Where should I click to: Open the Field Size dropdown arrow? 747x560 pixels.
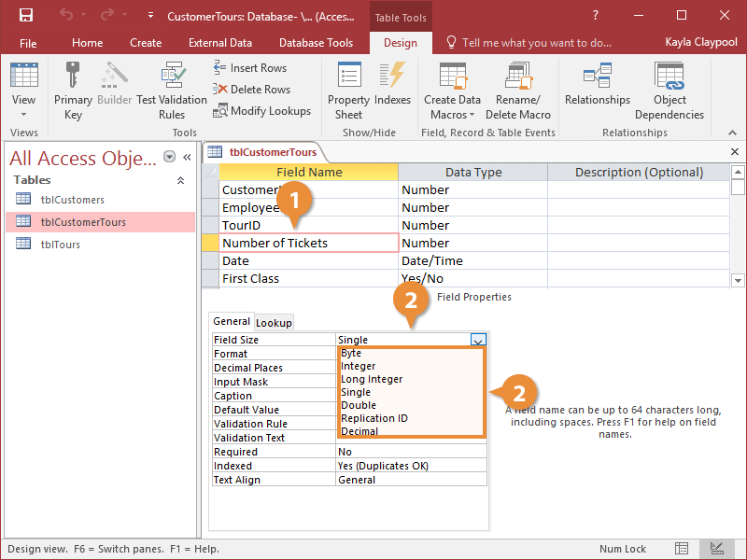478,341
